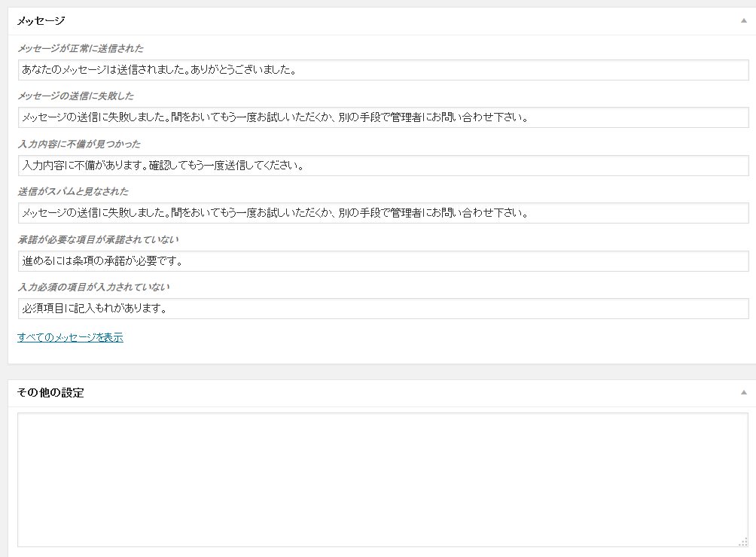Screen dimensions: 756x557
Task: Open the すべてのメッセージを表示 link
Action: point(70,337)
